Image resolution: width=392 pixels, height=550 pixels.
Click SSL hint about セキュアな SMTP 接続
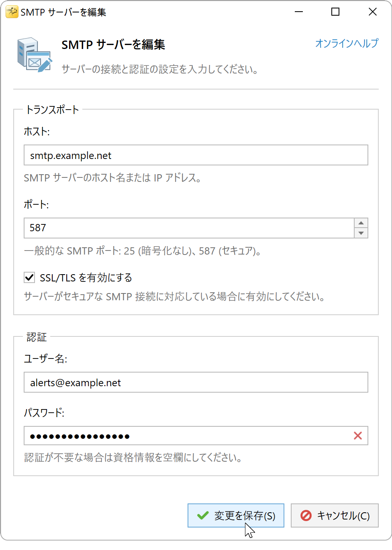coord(174,297)
